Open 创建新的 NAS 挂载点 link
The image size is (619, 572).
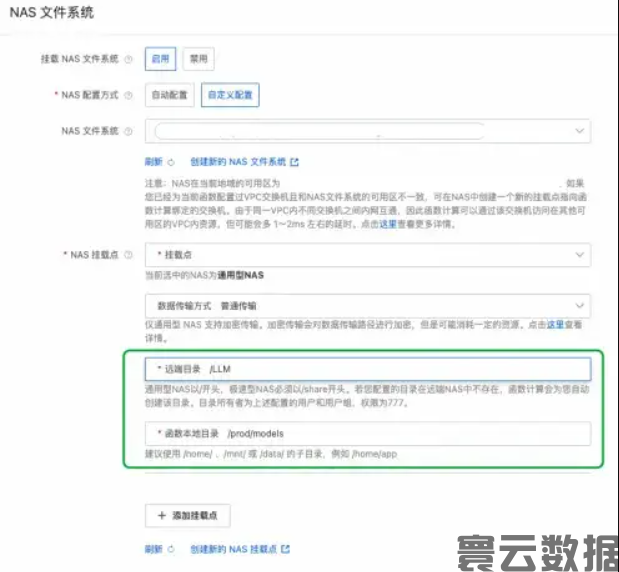coord(234,549)
